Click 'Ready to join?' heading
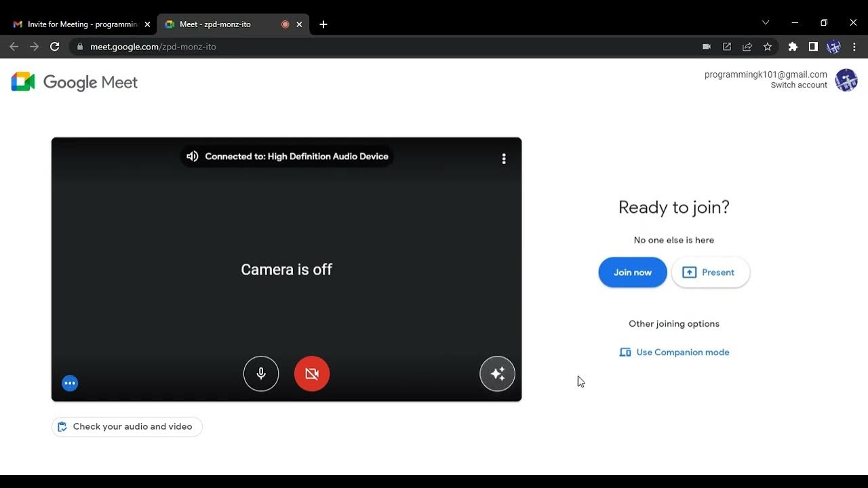The height and width of the screenshot is (488, 868). pos(674,207)
